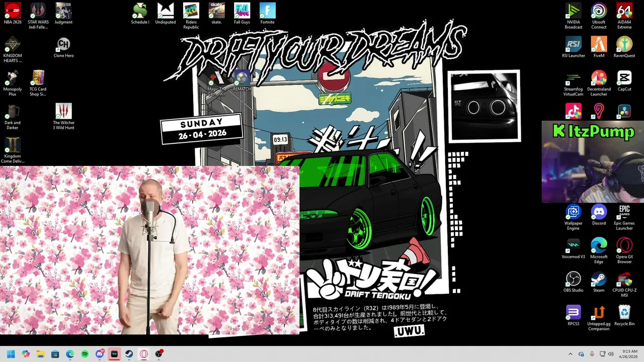Launch Opera GX Browser from desktop
The height and width of the screenshot is (362, 644).
coord(624,251)
